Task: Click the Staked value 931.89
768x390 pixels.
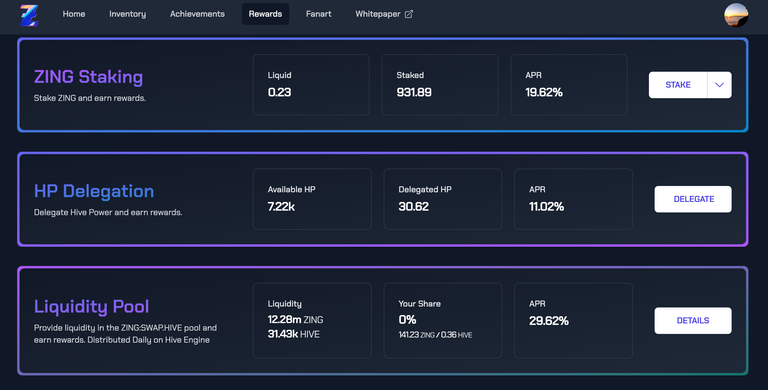Action: [414, 92]
